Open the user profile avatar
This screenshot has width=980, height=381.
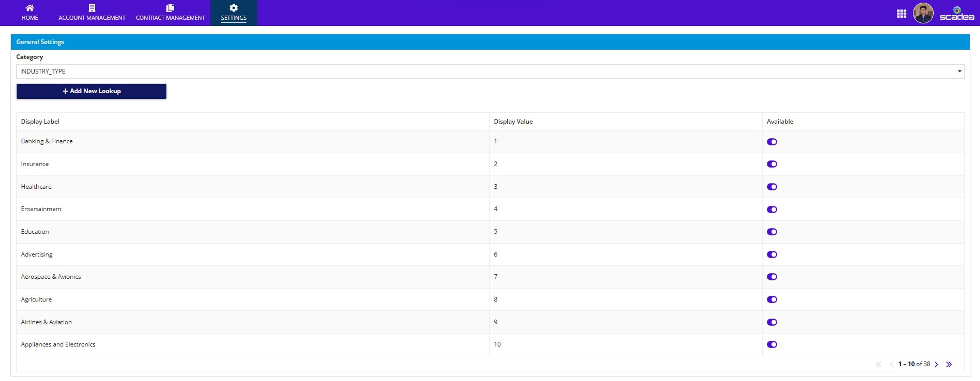click(x=923, y=13)
